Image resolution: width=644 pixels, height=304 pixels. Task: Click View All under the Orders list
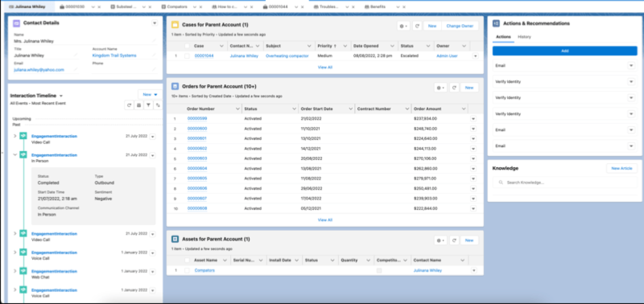325,220
